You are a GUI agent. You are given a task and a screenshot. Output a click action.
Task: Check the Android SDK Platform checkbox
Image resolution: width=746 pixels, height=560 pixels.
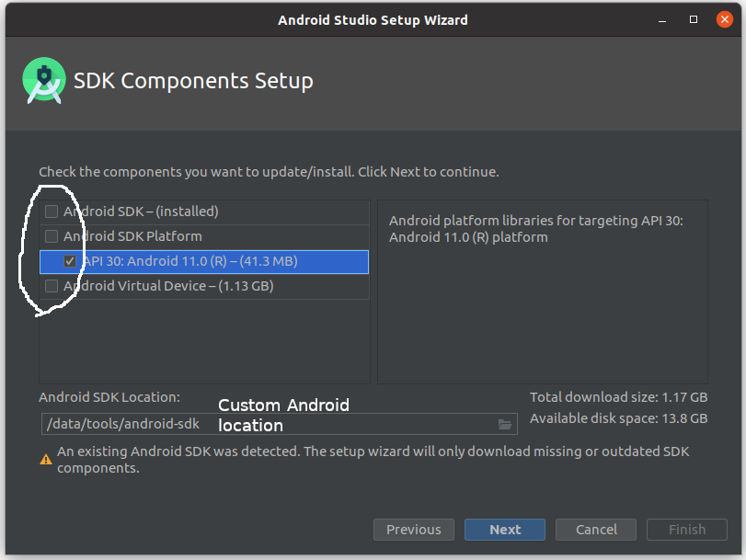pos(52,236)
